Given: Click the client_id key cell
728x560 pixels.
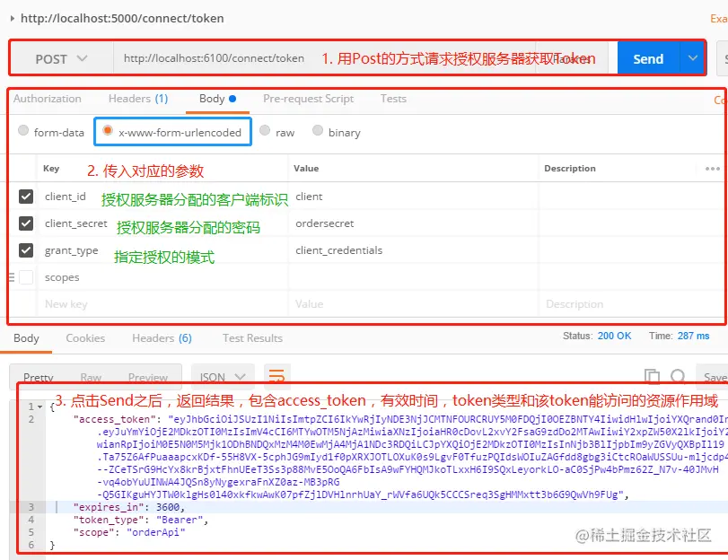Looking at the screenshot, I should 162,197.
